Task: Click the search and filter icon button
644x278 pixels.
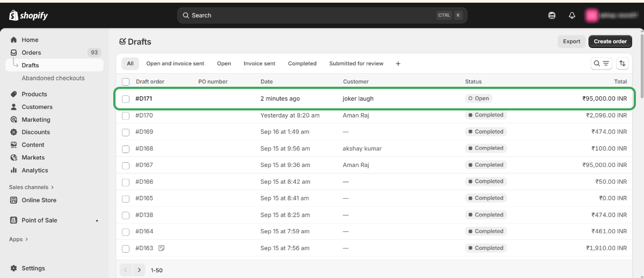Action: click(x=601, y=64)
